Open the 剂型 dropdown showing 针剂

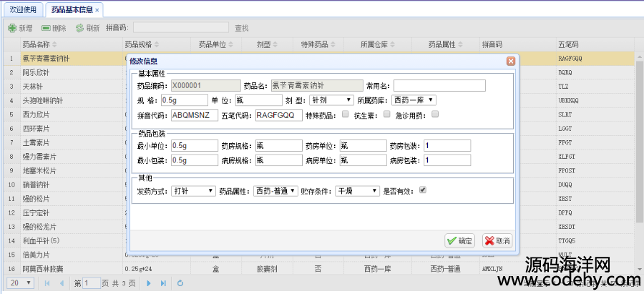331,99
